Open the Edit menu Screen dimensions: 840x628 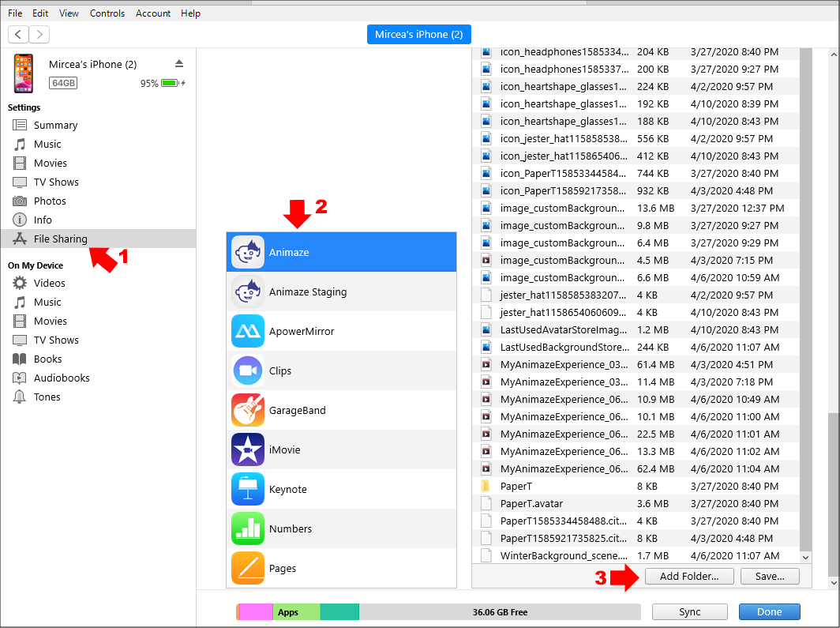(40, 13)
